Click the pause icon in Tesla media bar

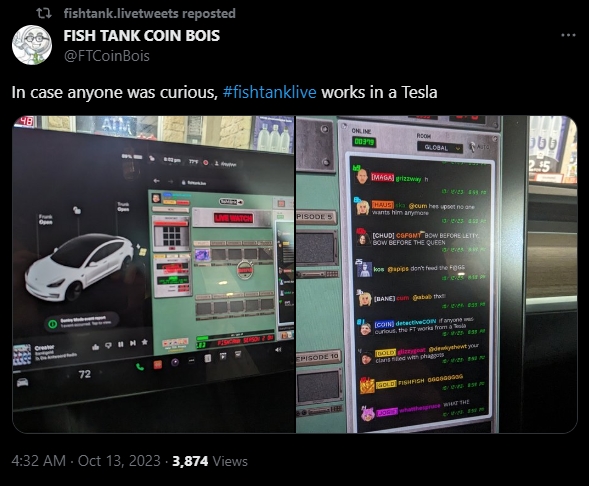(x=121, y=344)
